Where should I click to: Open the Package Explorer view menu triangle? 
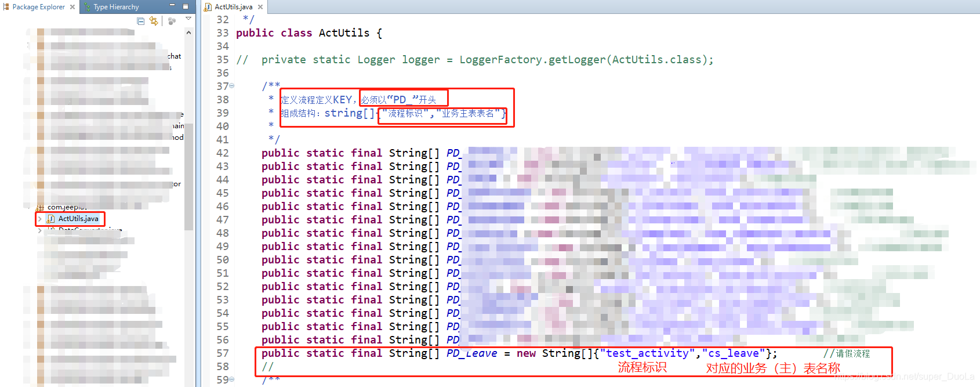[x=188, y=19]
